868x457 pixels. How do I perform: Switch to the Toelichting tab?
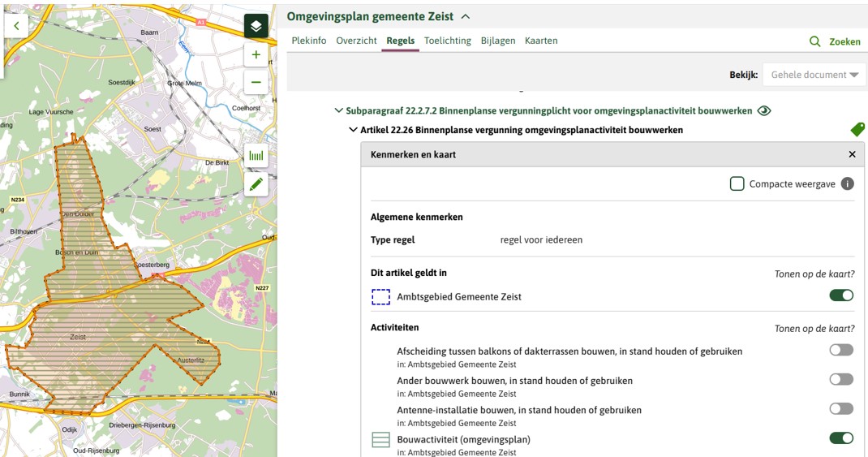coord(447,41)
